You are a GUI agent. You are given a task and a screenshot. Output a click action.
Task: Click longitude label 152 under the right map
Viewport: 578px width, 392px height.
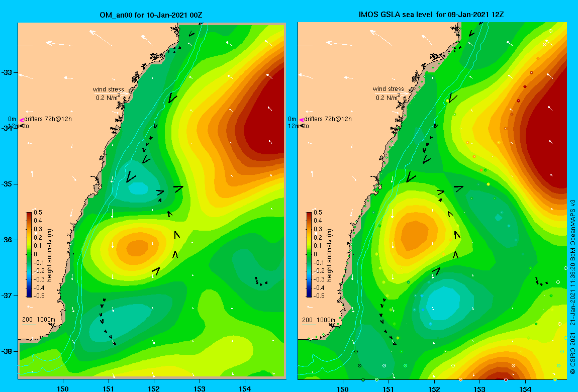click(x=434, y=388)
